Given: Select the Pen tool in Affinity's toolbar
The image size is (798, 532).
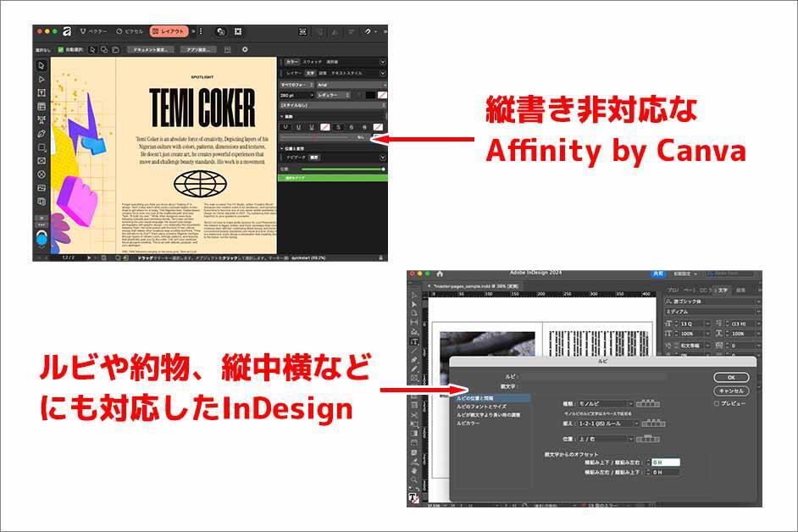Looking at the screenshot, I should [40, 133].
